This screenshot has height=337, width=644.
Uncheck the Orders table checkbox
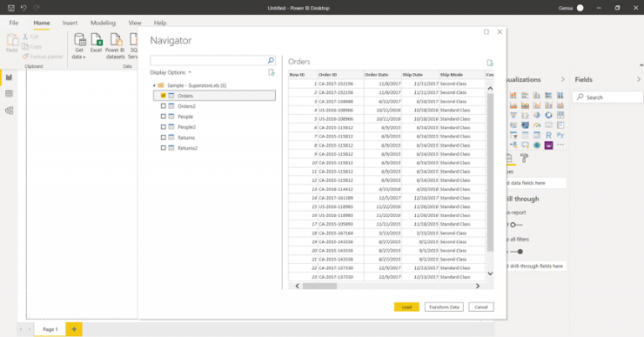point(163,96)
